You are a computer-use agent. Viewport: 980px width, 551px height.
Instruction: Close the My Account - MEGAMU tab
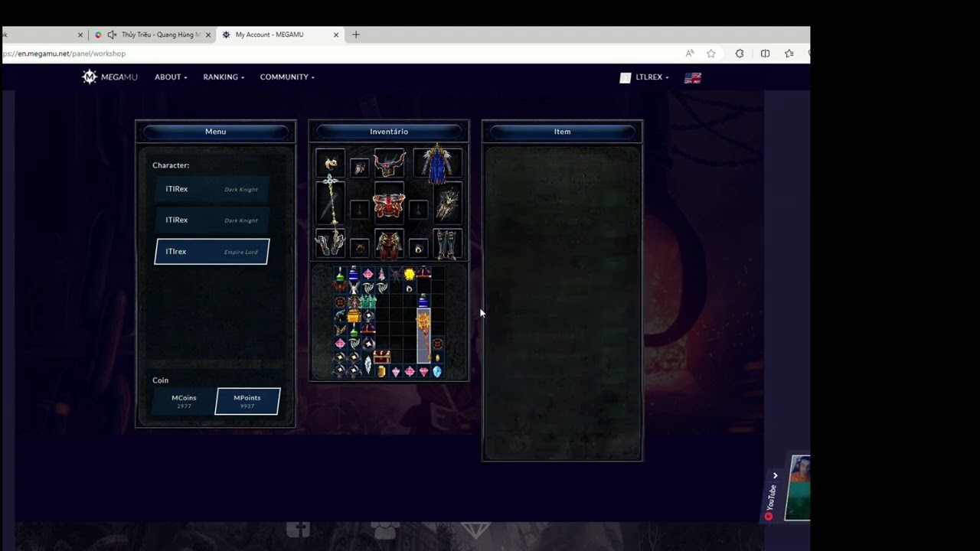336,34
